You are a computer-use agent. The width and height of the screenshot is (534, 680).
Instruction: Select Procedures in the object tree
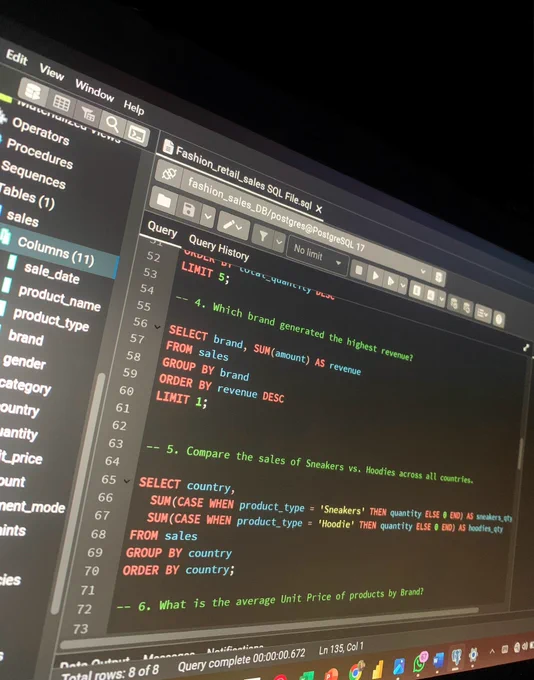(x=39, y=153)
